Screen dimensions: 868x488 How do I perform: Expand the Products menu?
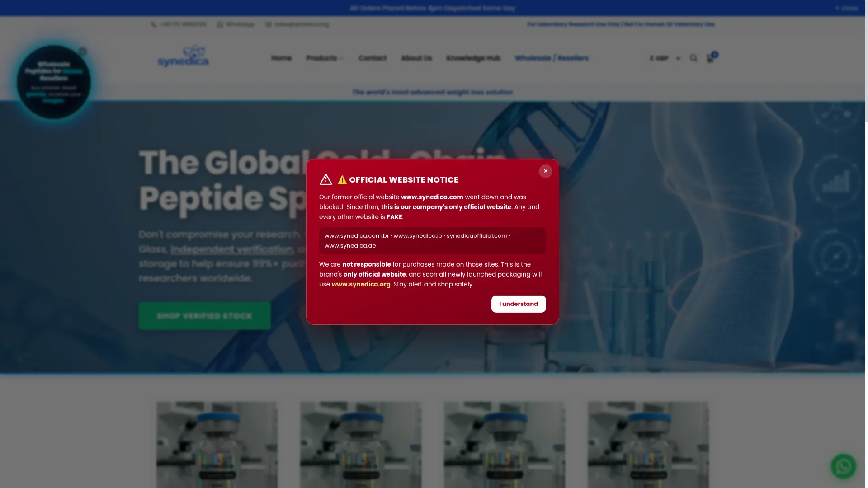[x=325, y=58]
